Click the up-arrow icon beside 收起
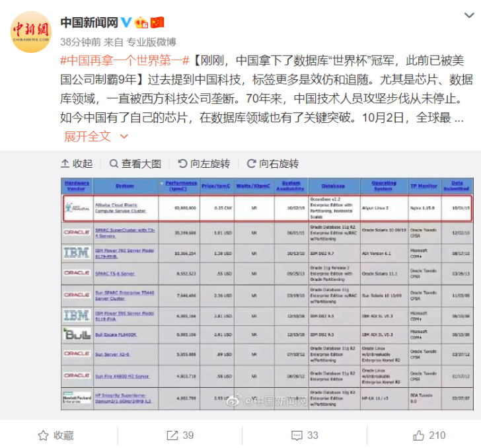This screenshot has height=448, width=481. (65, 164)
